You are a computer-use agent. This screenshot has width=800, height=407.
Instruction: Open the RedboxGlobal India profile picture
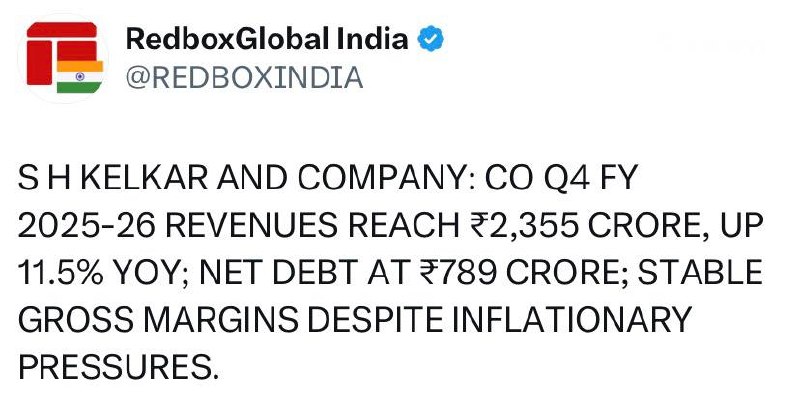point(64,58)
